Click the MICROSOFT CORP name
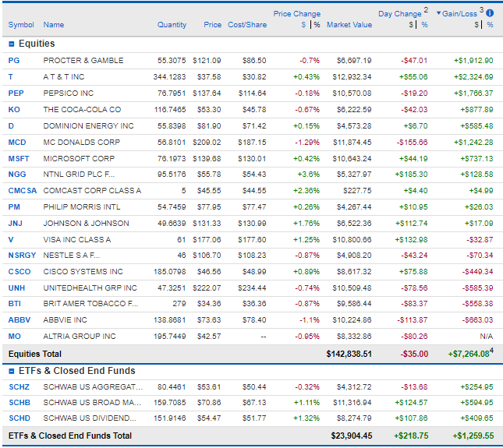The image size is (503, 448). coord(79,159)
